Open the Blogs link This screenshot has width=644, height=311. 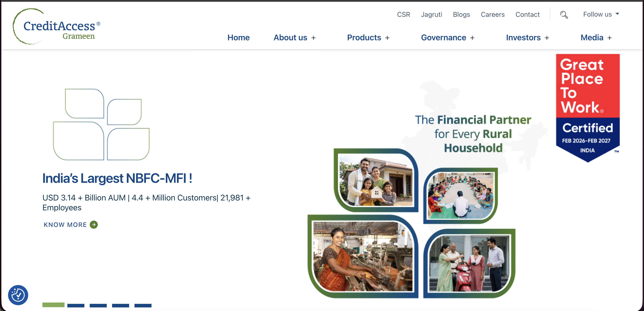461,15
